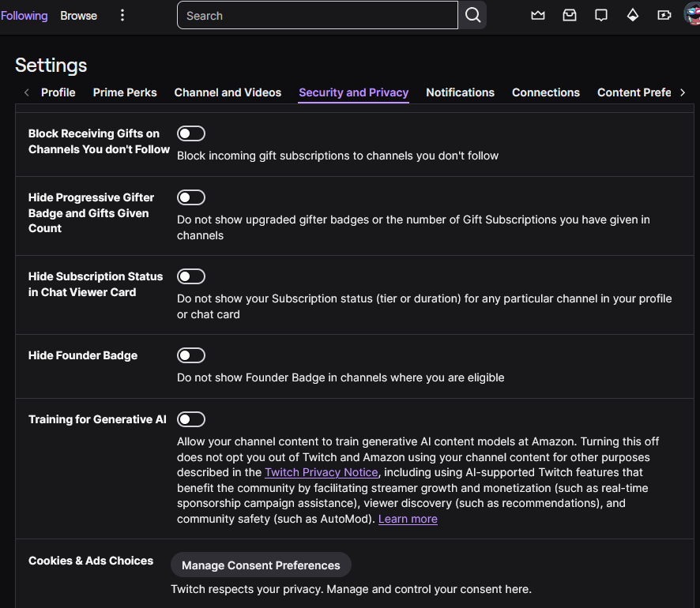
Task: Open the Connections tab
Action: point(545,92)
